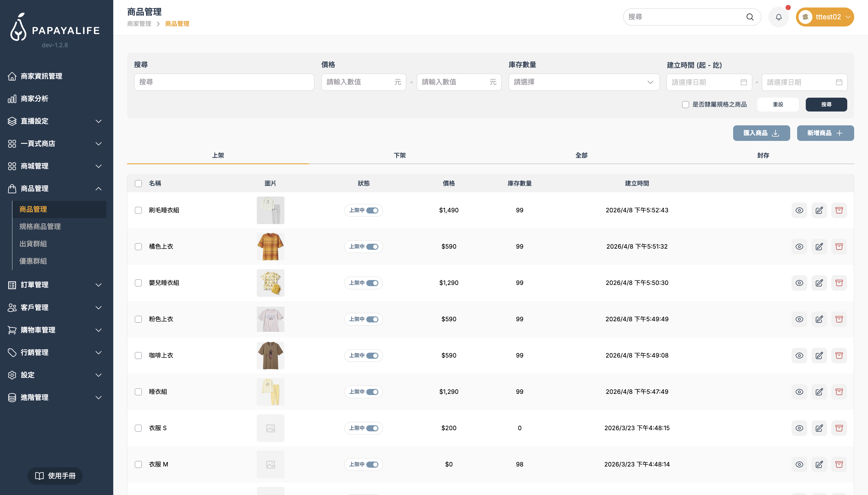Open the 使用手冊 manual book icon

[x=39, y=476]
